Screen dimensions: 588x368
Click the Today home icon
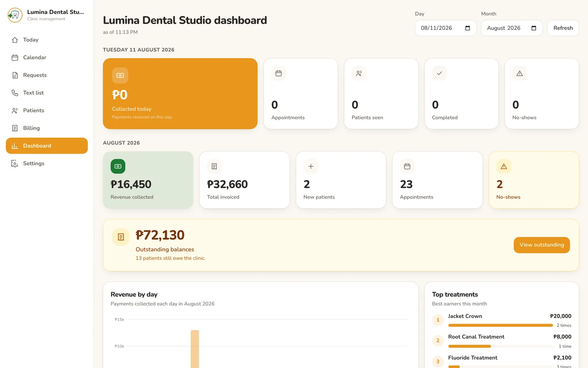(15, 40)
